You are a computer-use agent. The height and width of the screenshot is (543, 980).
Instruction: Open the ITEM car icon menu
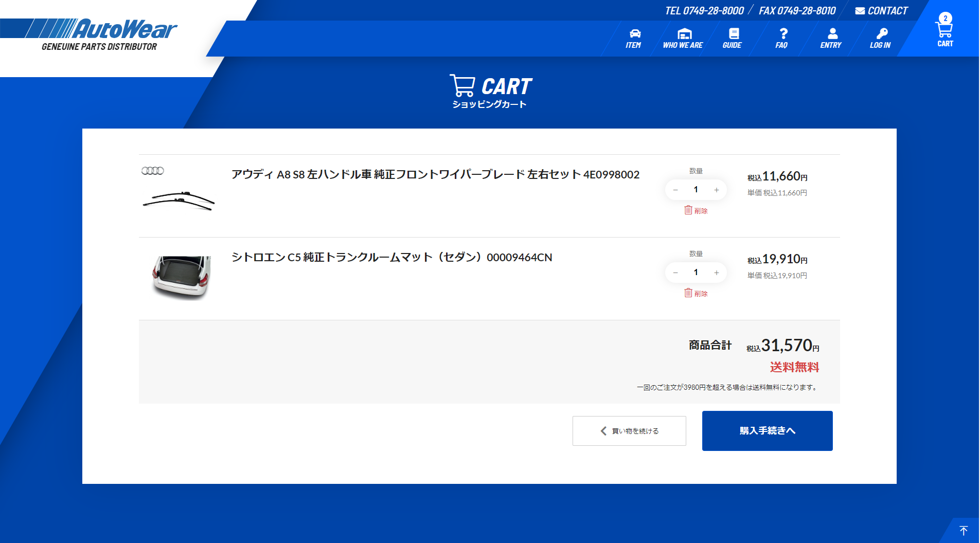634,39
